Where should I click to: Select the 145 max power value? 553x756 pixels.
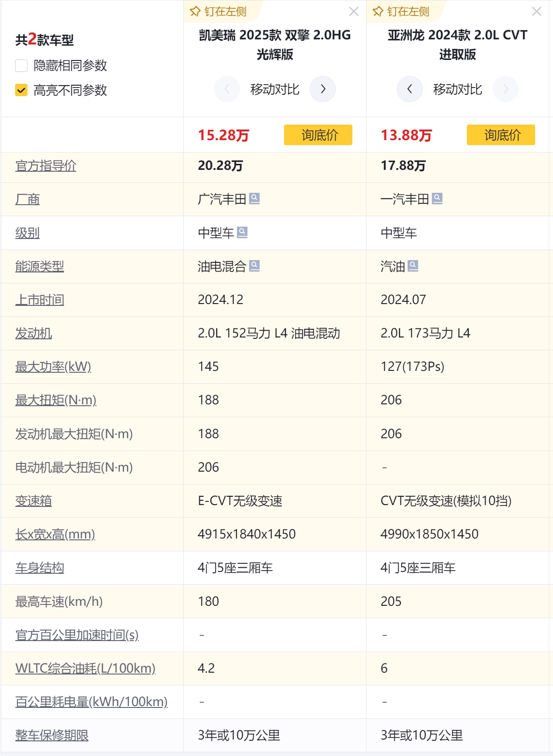(208, 367)
